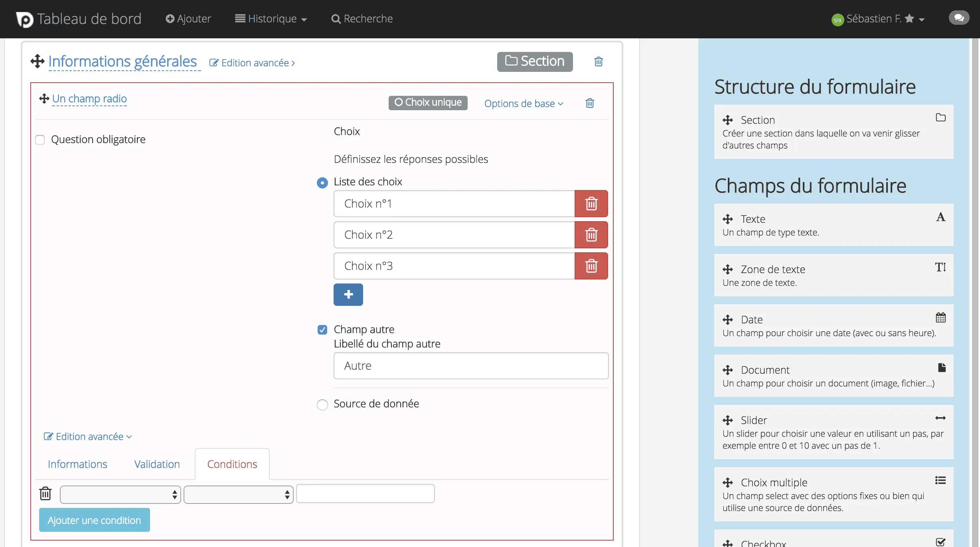The height and width of the screenshot is (547, 980).
Task: Open the Sébastien F. user menu
Action: pos(878,19)
